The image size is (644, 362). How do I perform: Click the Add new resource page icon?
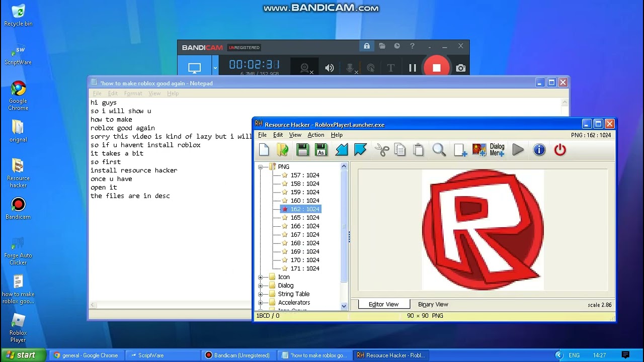coord(460,149)
